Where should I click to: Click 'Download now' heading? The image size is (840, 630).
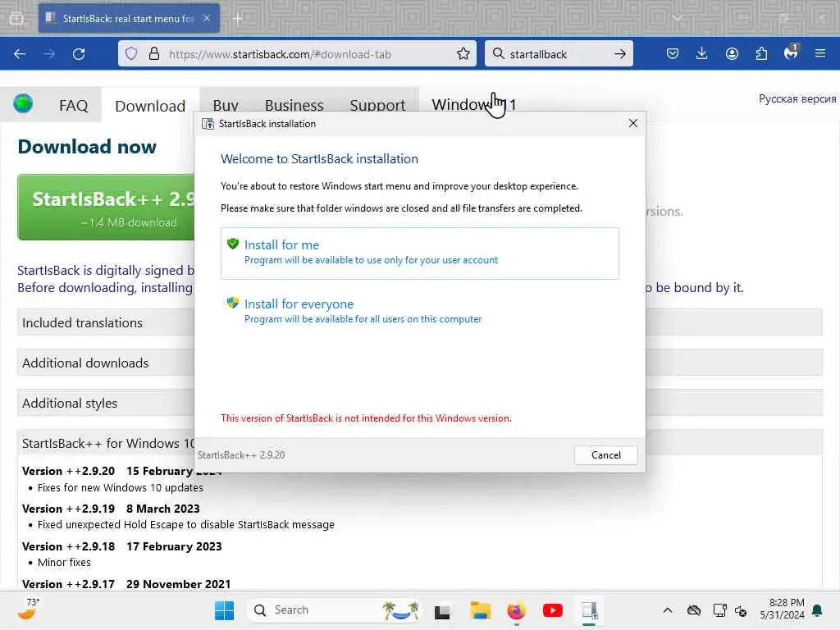[x=87, y=146]
